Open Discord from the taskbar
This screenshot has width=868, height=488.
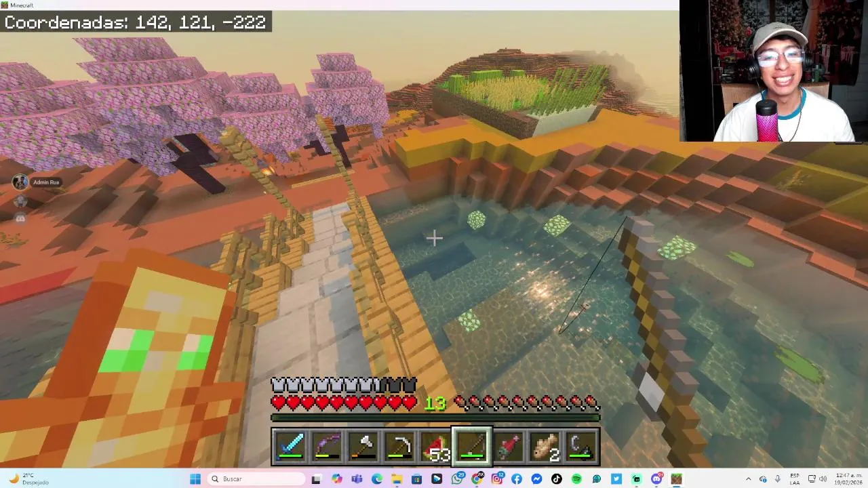point(656,479)
